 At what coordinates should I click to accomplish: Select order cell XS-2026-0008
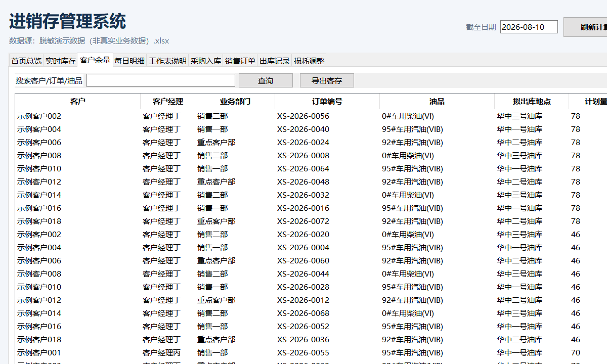(303, 155)
